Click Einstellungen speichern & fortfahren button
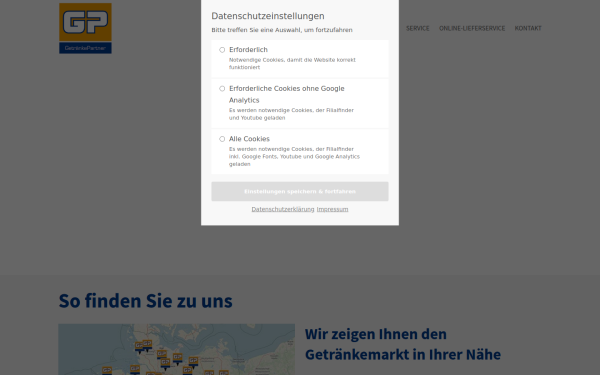Viewport: 600px width, 375px height. [300, 191]
